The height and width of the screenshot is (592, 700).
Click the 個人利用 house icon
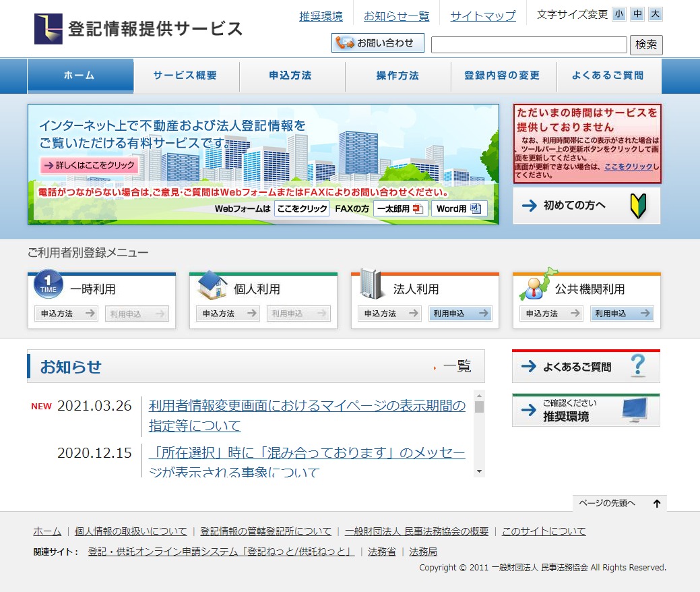tap(212, 286)
